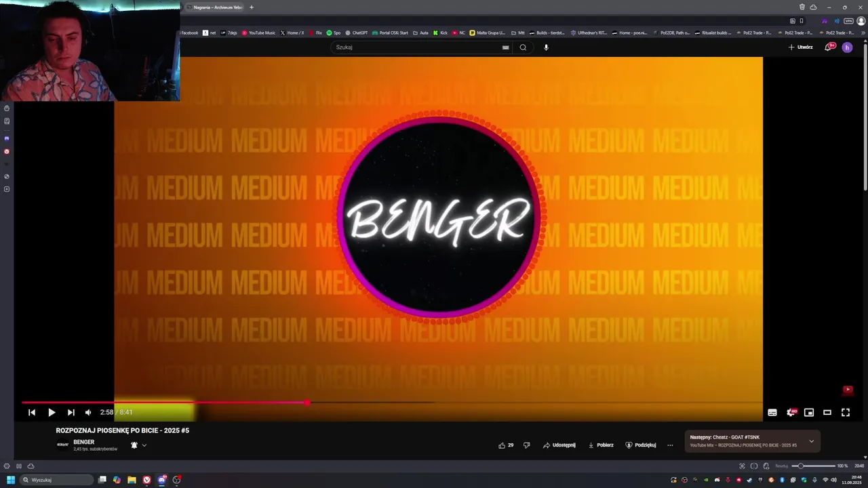Open the Home / X bookmark
The width and height of the screenshot is (868, 488).
click(x=292, y=33)
